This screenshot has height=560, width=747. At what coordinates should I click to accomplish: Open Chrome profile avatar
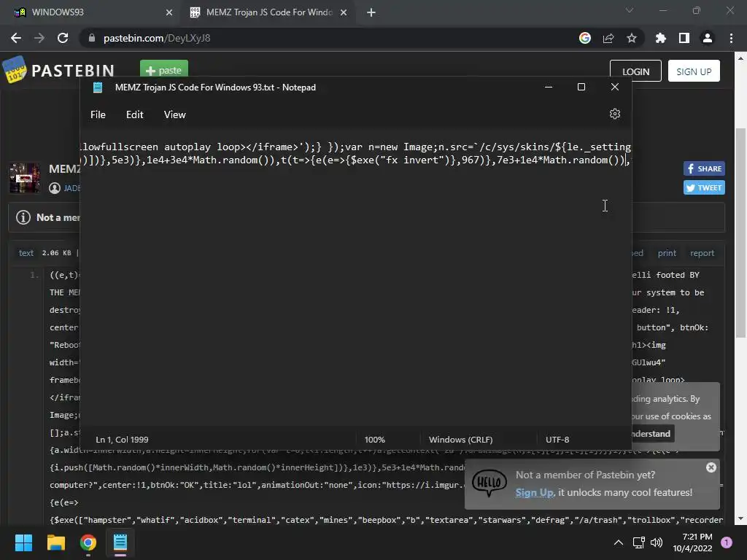click(x=707, y=38)
